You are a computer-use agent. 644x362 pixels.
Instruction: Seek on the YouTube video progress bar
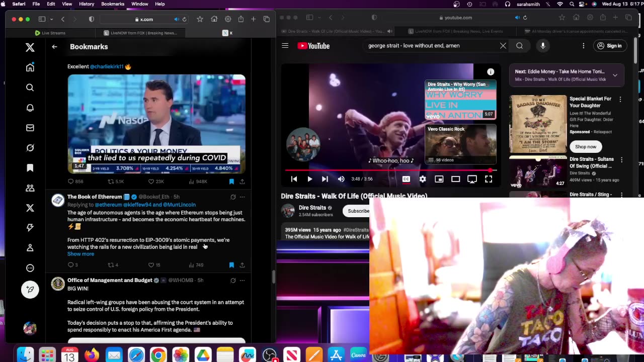390,170
